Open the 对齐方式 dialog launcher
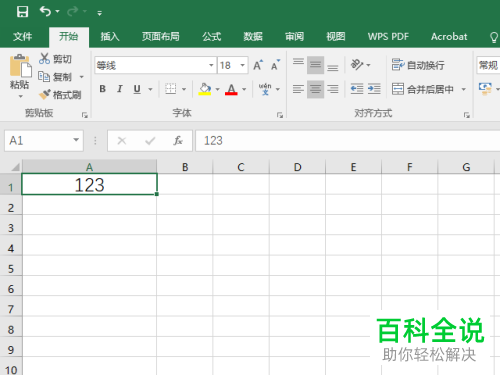500x375 pixels. pos(467,115)
